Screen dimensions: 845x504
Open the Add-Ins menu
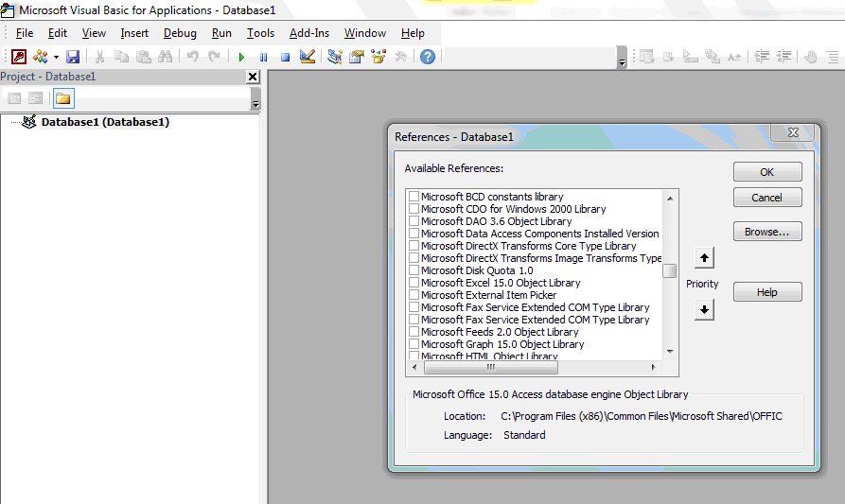(x=309, y=33)
